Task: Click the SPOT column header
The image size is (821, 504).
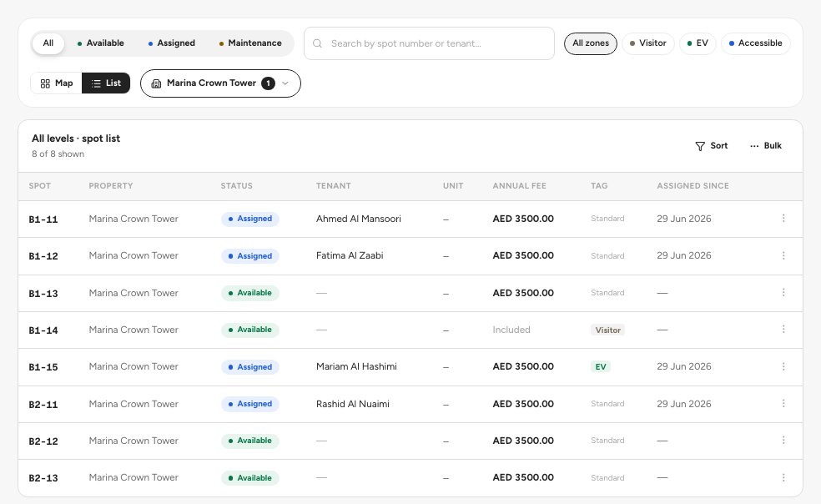Action: pyautogui.click(x=40, y=186)
